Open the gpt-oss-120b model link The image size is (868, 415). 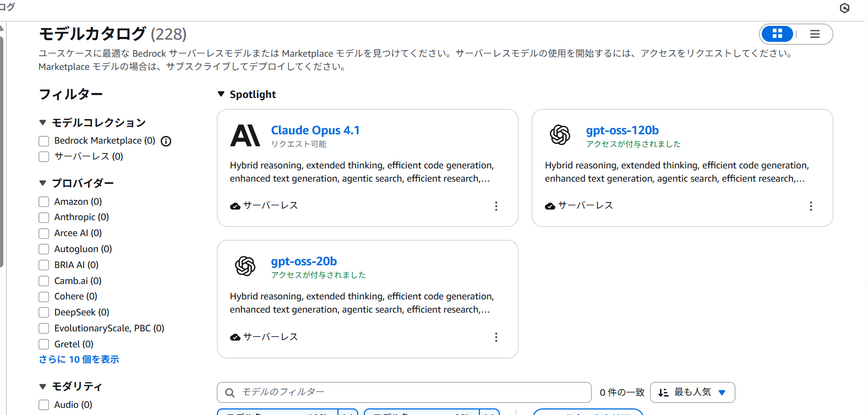pos(622,130)
